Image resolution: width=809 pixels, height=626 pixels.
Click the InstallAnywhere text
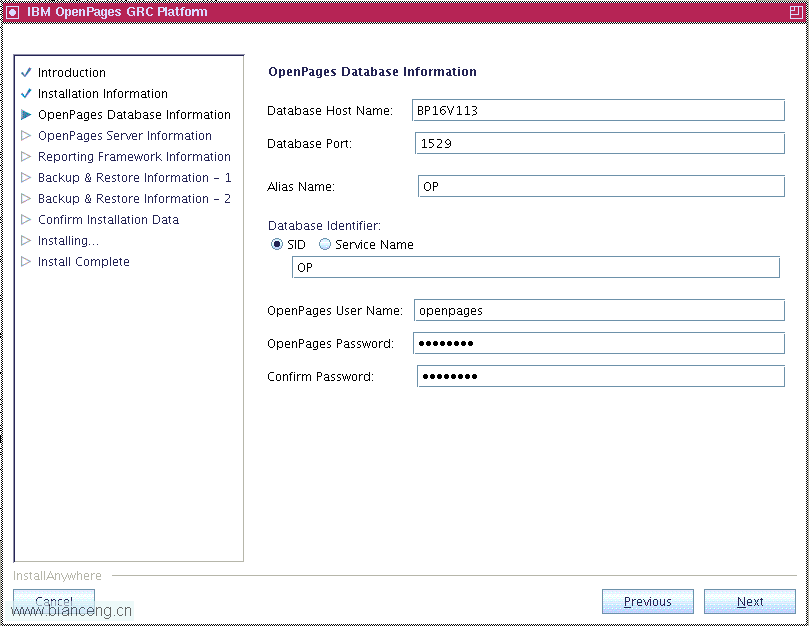click(x=57, y=575)
